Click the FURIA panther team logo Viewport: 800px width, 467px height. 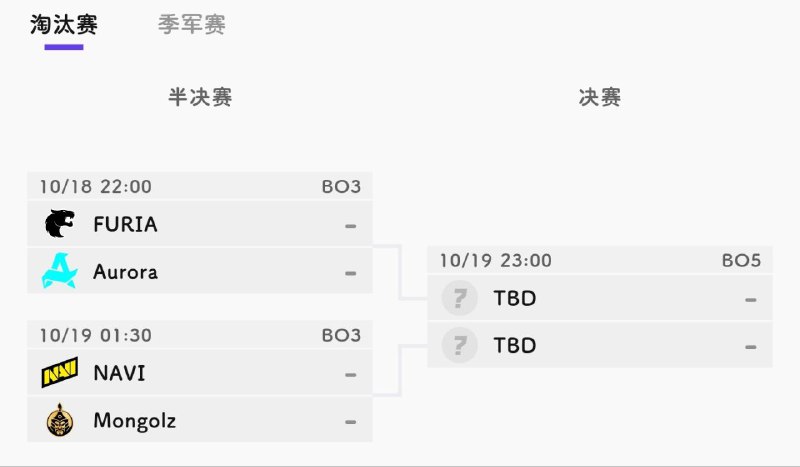point(60,224)
